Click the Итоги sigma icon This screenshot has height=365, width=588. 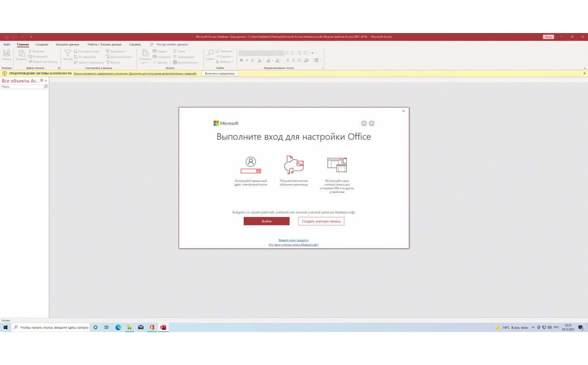coord(175,51)
